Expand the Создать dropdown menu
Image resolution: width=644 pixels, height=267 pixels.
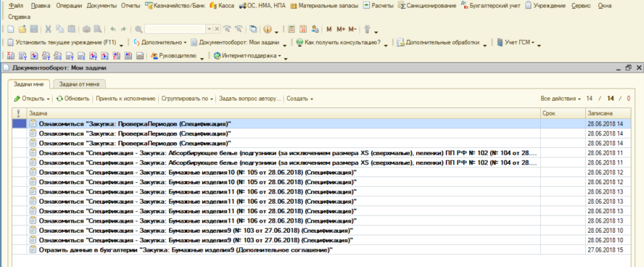click(x=300, y=99)
